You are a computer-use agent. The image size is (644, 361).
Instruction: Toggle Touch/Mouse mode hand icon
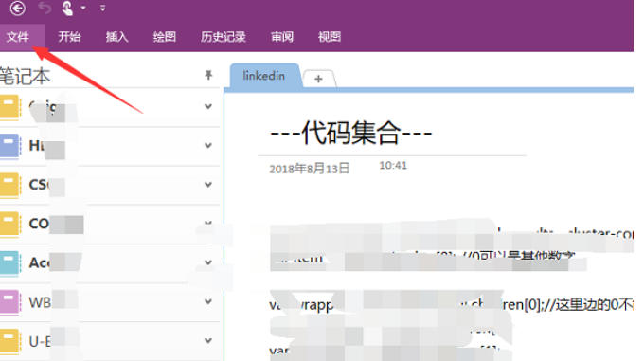(x=67, y=8)
